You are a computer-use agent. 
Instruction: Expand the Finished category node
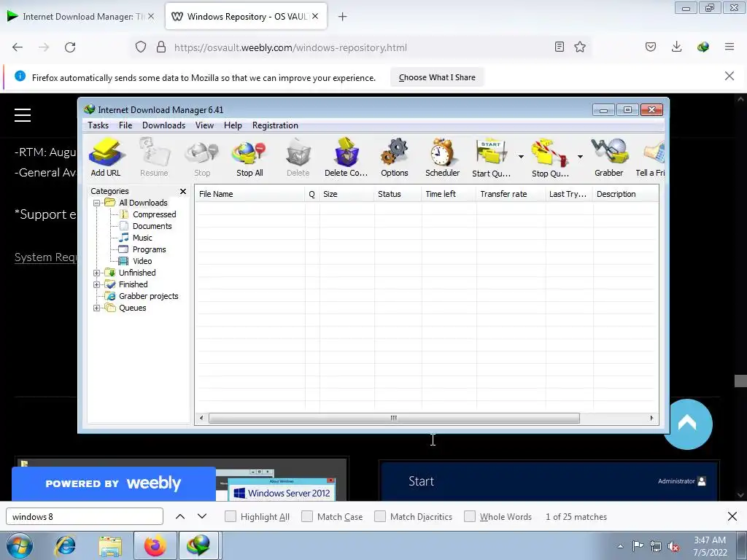point(97,285)
